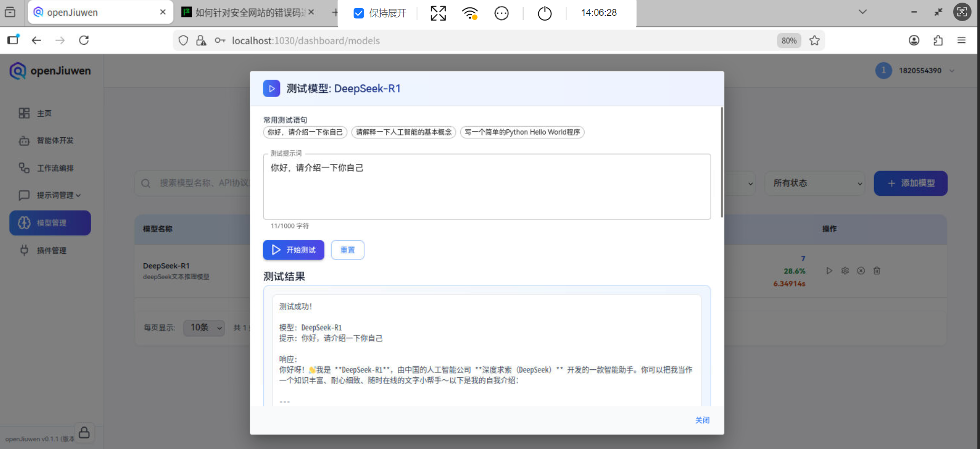Click the dialog's vertical scrollbar
Image resolution: width=980 pixels, height=449 pixels.
coord(722,163)
